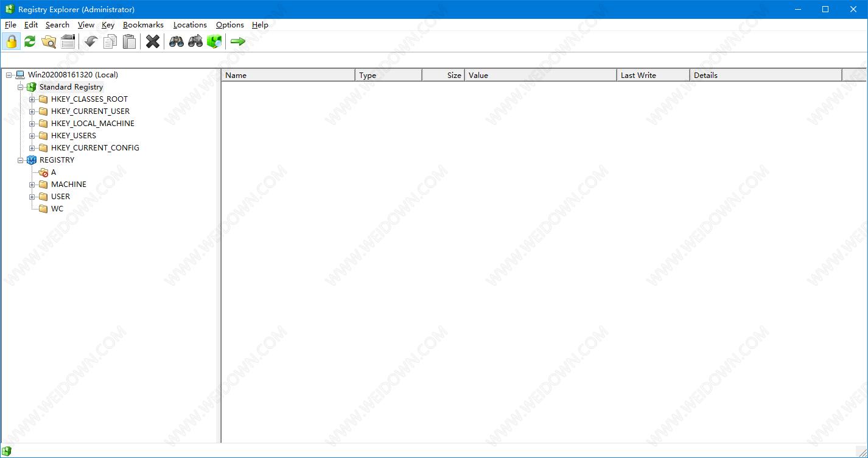The height and width of the screenshot is (458, 868).
Task: Select the Standard Registry label
Action: (71, 87)
